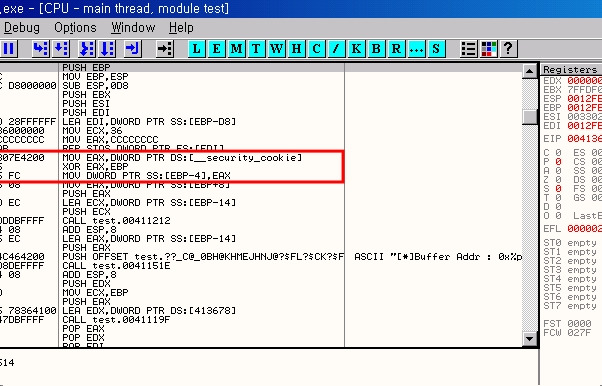Select the PUSH OFFSET test.?? instruction

point(203,257)
